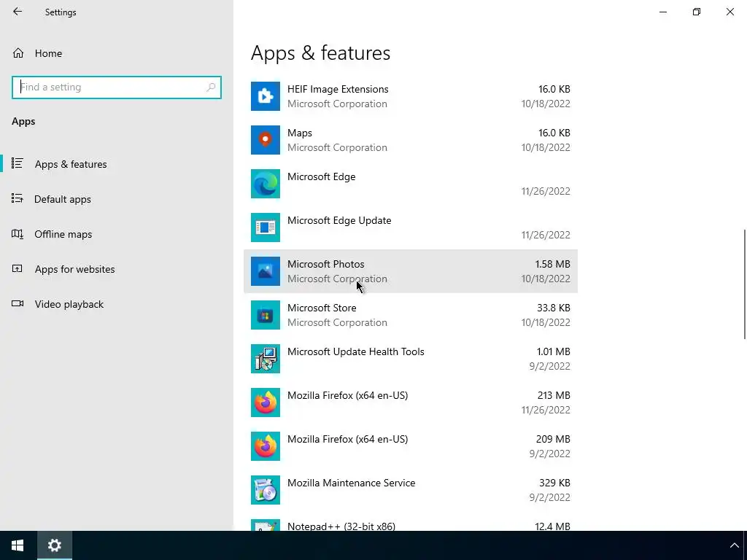This screenshot has height=560, width=747.
Task: Click the Apps & features list icon
Action: [x=18, y=163]
